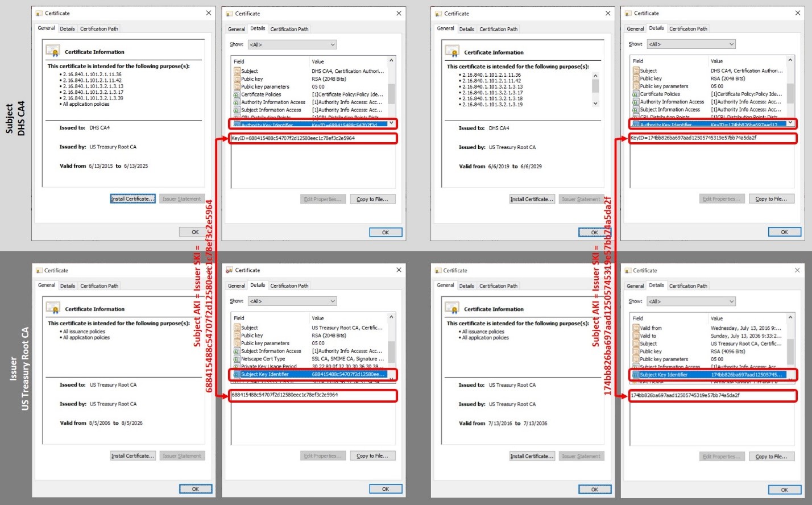
Task: Confirm OK in DHS CA4 6/13/2015 window
Action: 195,232
